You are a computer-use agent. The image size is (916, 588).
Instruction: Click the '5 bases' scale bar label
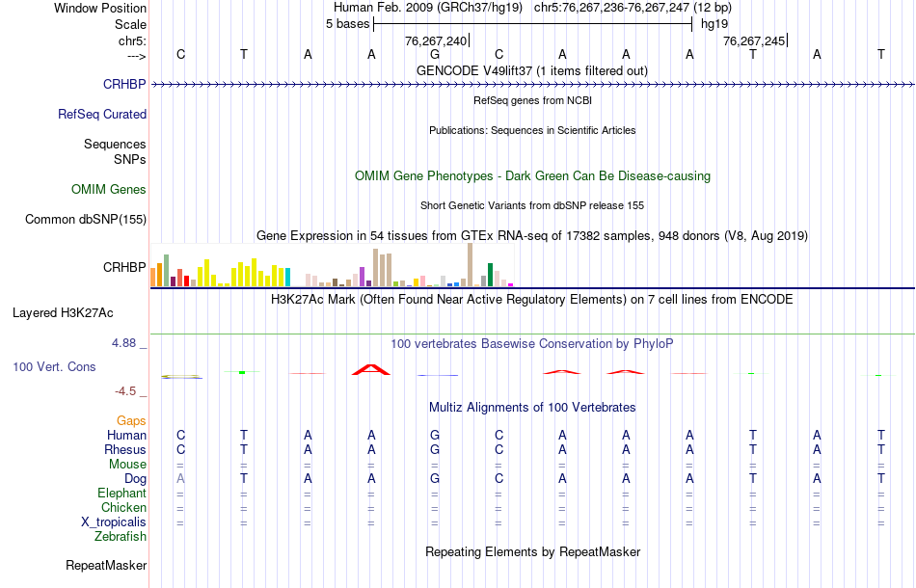click(347, 24)
